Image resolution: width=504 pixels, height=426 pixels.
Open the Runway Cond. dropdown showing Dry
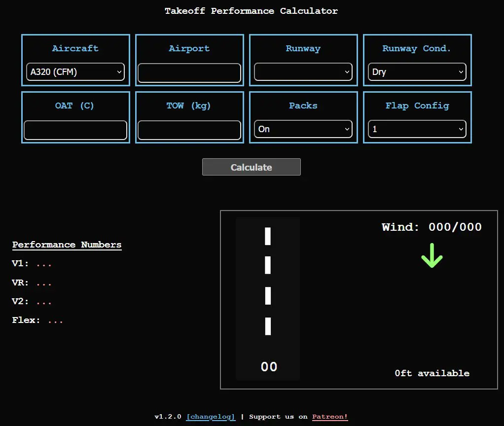[417, 72]
